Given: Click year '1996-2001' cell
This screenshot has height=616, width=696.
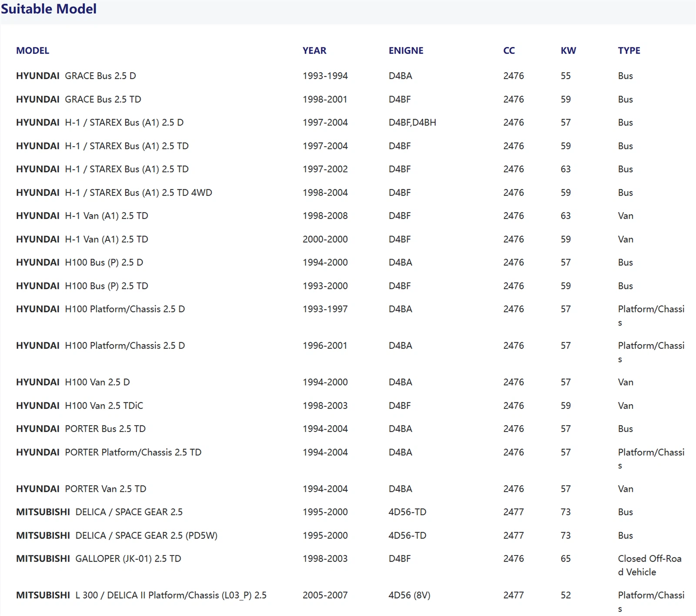Looking at the screenshot, I should click(325, 345).
